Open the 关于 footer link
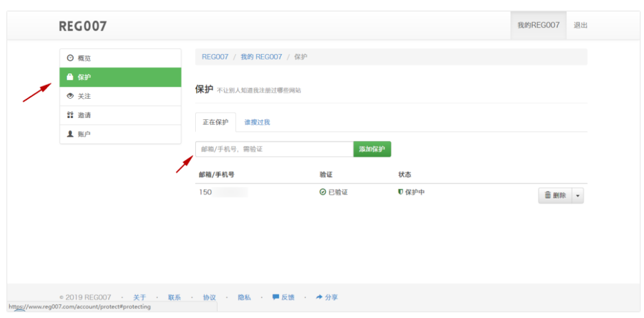 pos(139,298)
